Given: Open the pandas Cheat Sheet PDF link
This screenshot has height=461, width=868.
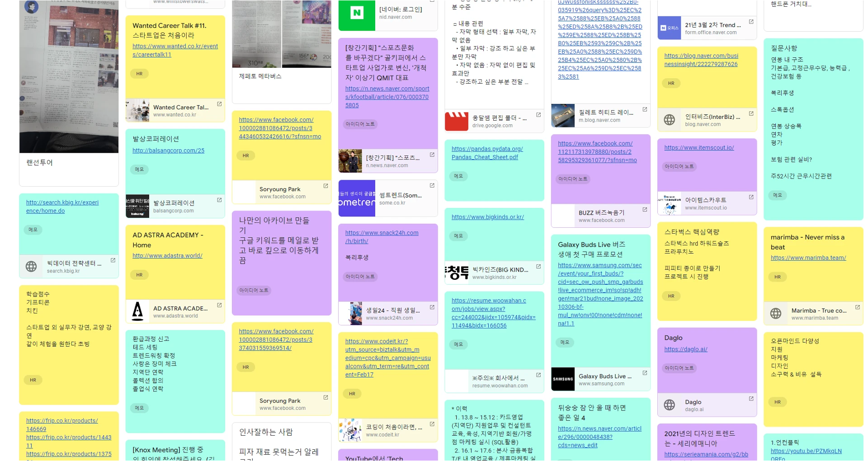Looking at the screenshot, I should click(487, 153).
